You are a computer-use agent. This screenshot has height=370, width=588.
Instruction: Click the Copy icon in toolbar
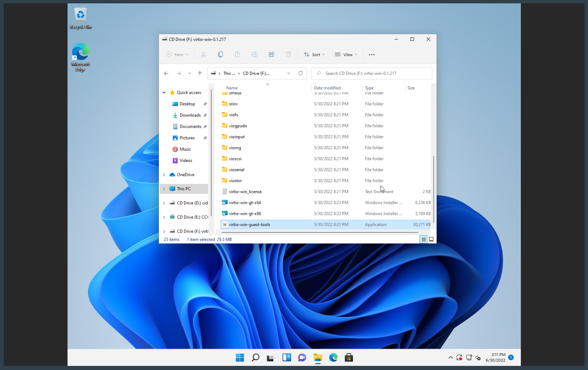coord(220,54)
